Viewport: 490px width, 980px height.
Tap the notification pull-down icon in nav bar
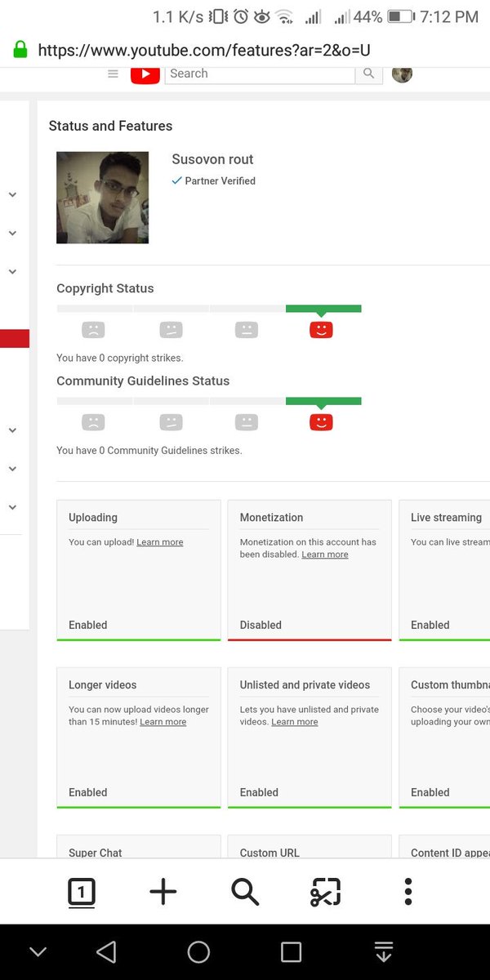pos(384,951)
